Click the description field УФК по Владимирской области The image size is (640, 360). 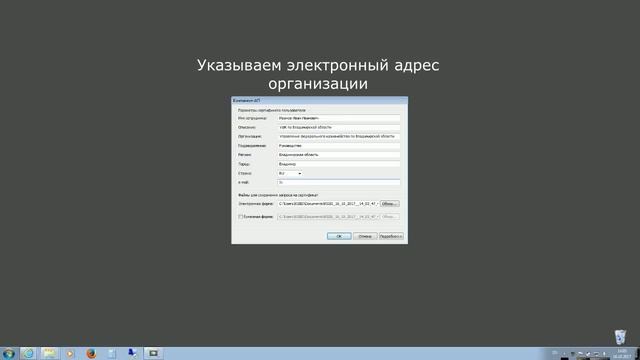(339, 127)
